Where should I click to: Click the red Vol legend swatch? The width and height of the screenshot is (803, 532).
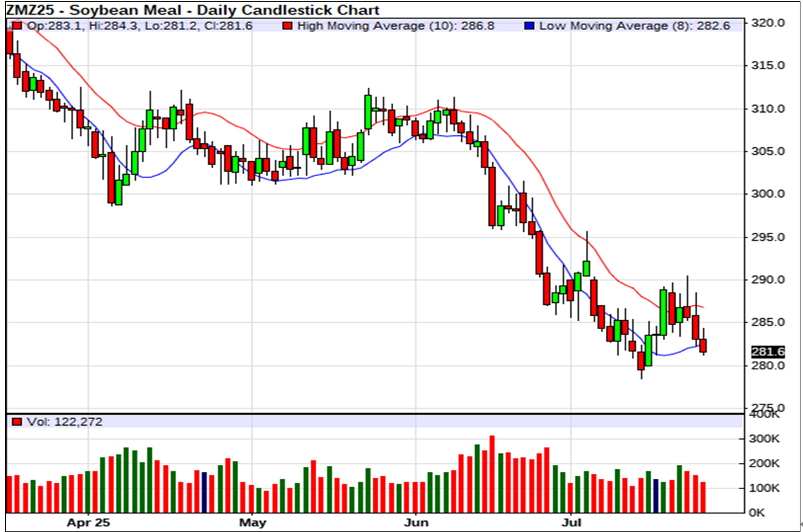click(17, 422)
